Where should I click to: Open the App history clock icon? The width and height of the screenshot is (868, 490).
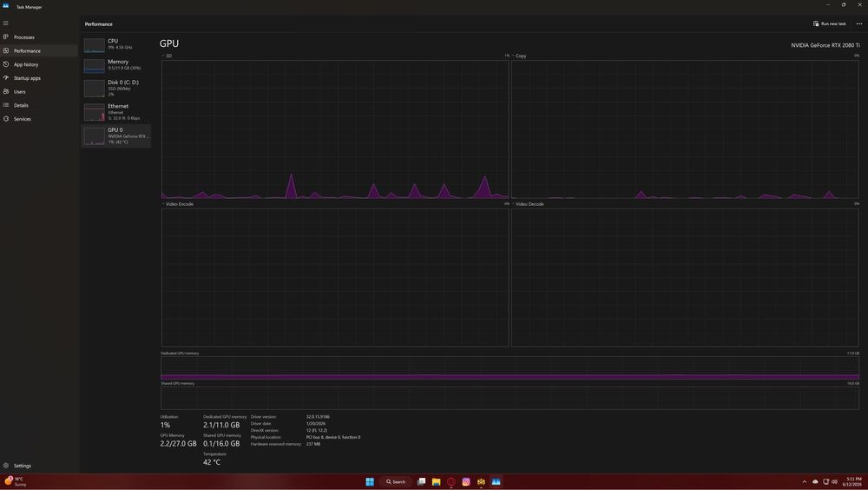point(5,64)
